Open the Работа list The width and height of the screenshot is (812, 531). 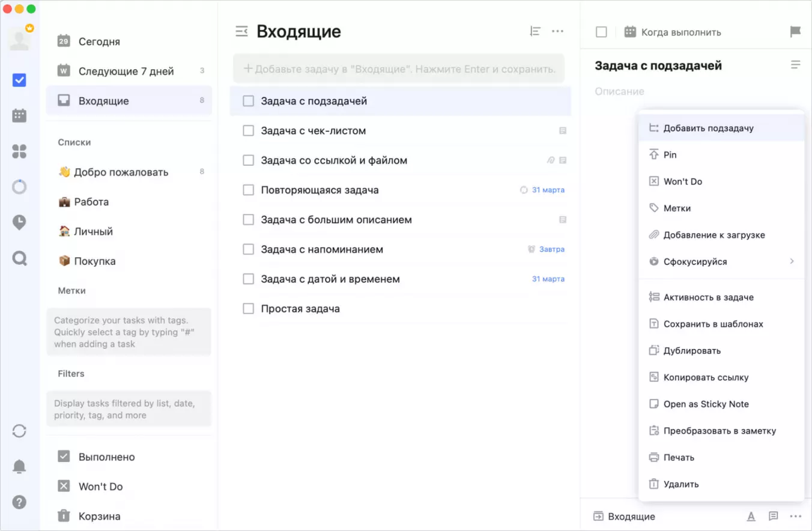point(129,202)
